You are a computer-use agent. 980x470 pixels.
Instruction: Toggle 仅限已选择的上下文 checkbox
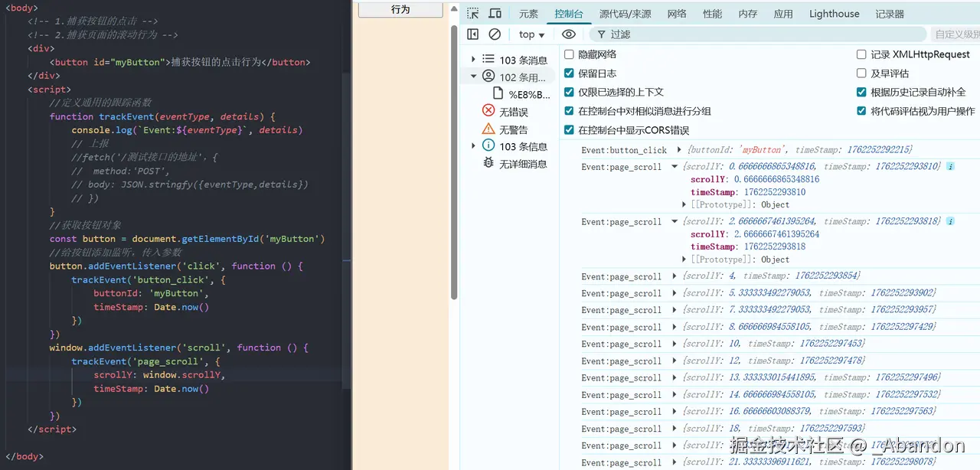click(569, 92)
